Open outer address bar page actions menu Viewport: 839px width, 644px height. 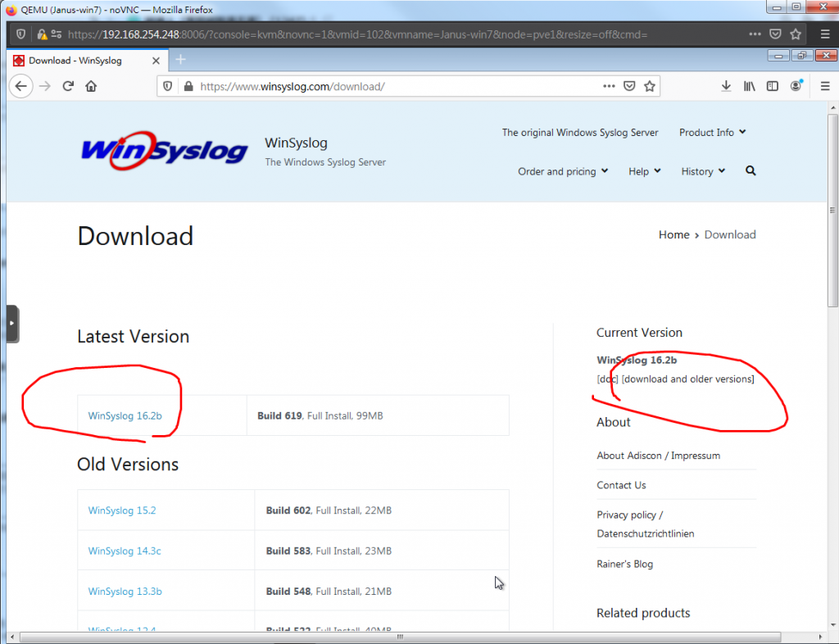pos(755,34)
